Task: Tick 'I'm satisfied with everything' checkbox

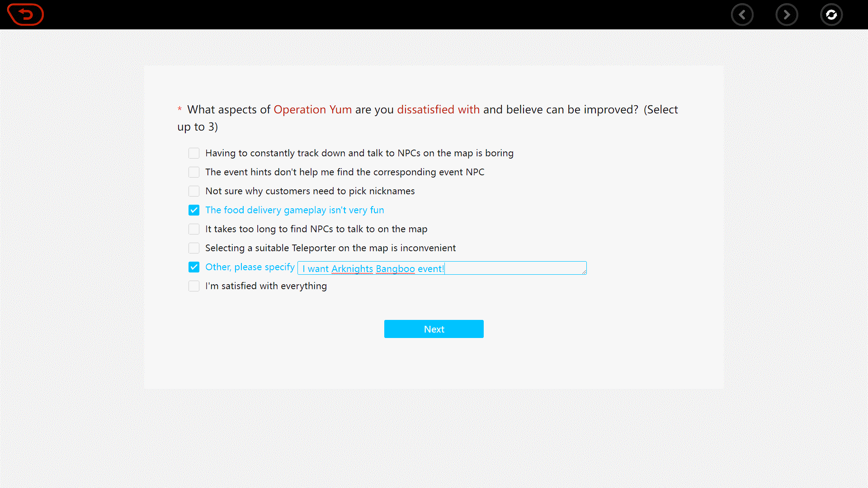Action: coord(194,286)
